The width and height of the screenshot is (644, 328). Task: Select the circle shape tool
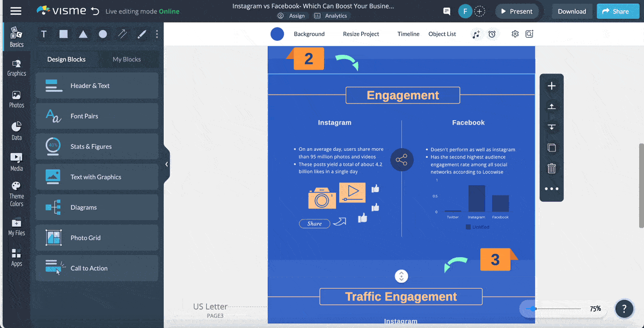click(x=103, y=34)
